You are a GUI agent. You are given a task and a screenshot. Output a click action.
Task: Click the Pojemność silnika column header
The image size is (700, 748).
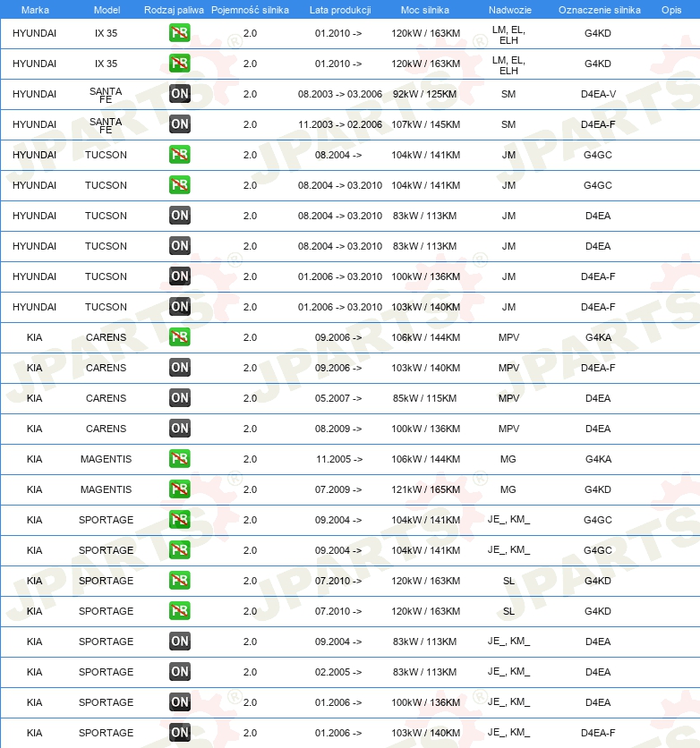click(250, 10)
